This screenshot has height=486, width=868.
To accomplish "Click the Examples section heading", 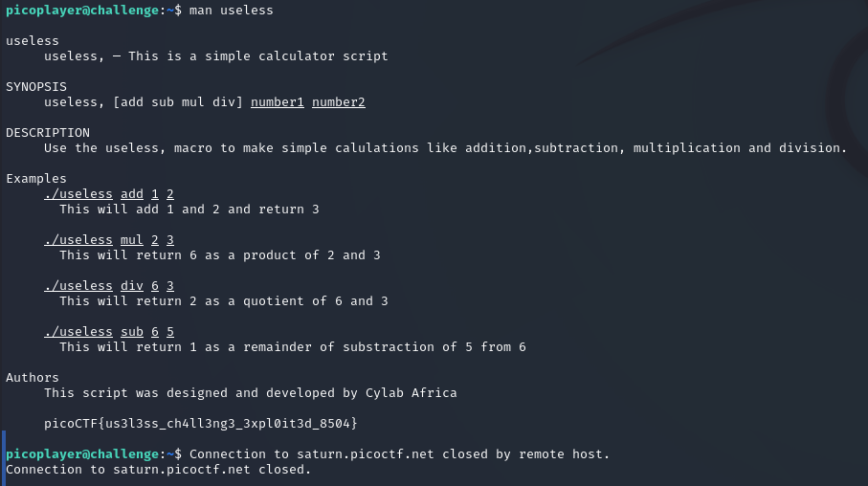I will tap(35, 179).
